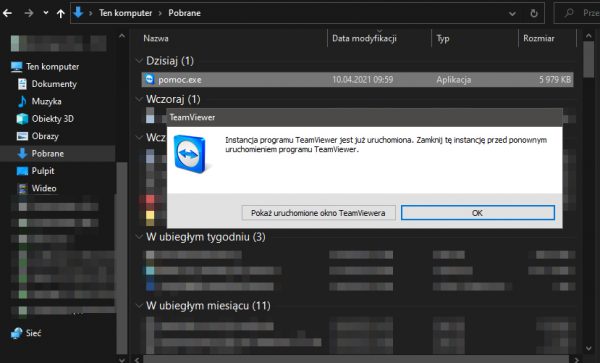Viewport: 600px width, 363px height.
Task: Click the Pulpit desktop icon
Action: pos(22,171)
